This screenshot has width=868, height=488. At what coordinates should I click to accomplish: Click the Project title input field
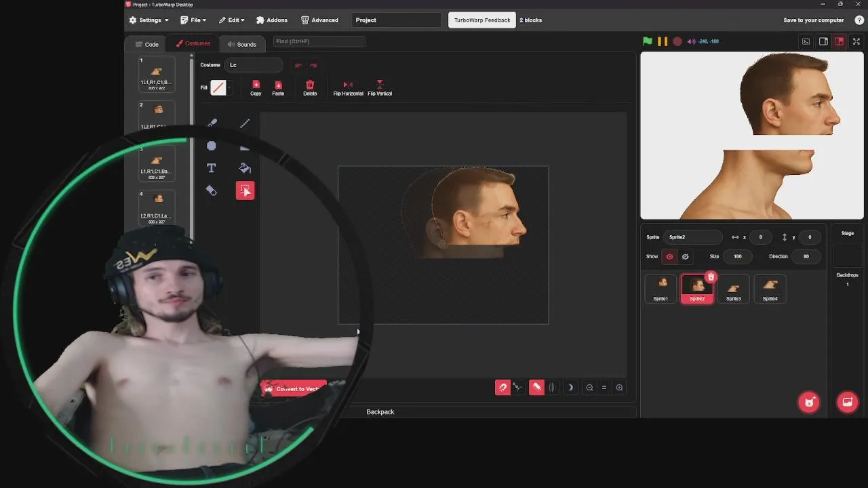pos(395,20)
